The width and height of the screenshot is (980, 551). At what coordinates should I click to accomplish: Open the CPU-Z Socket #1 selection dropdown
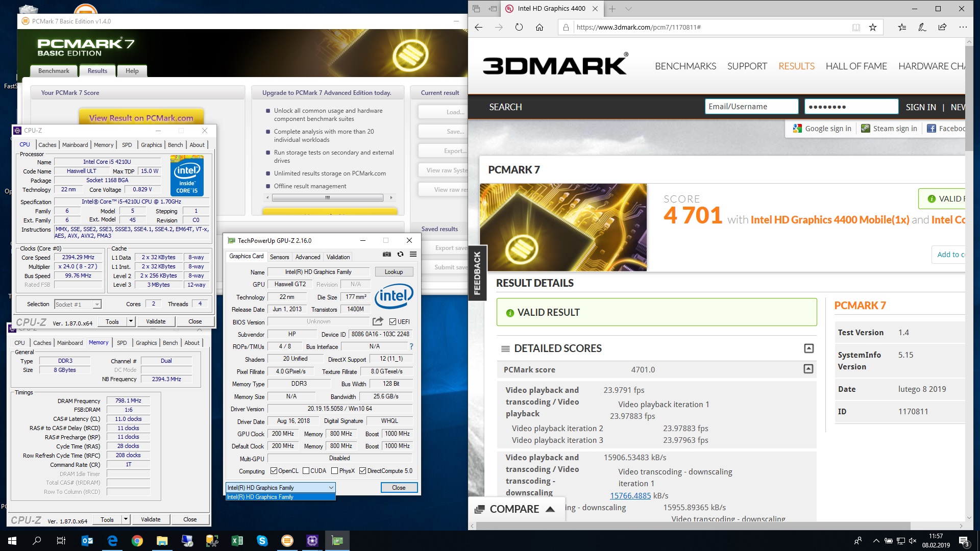[x=78, y=305]
